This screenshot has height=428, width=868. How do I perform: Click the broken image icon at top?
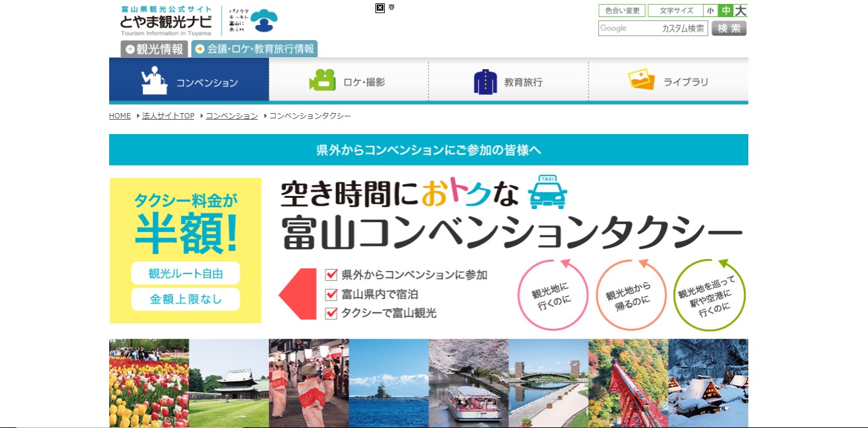380,8
